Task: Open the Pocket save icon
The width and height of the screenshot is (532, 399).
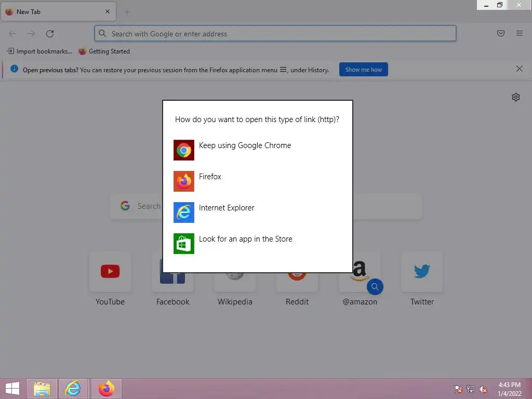Action: (x=500, y=33)
